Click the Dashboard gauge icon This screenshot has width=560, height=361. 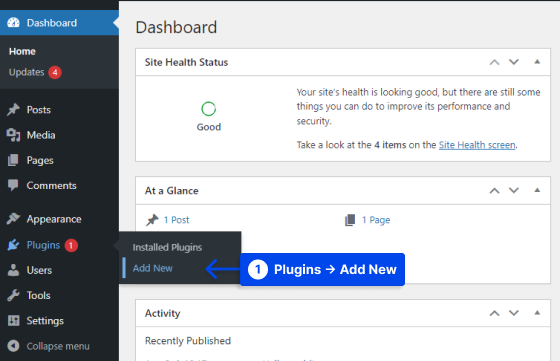pyautogui.click(x=14, y=22)
